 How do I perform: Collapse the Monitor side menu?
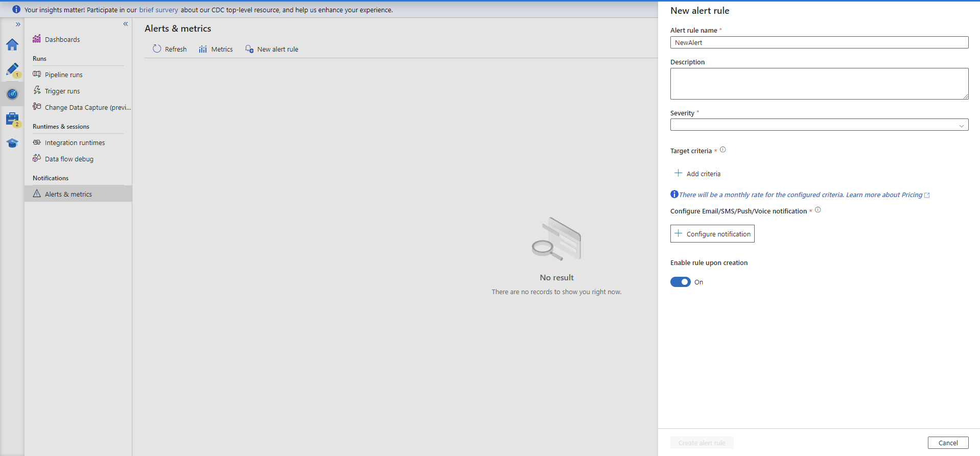(125, 24)
